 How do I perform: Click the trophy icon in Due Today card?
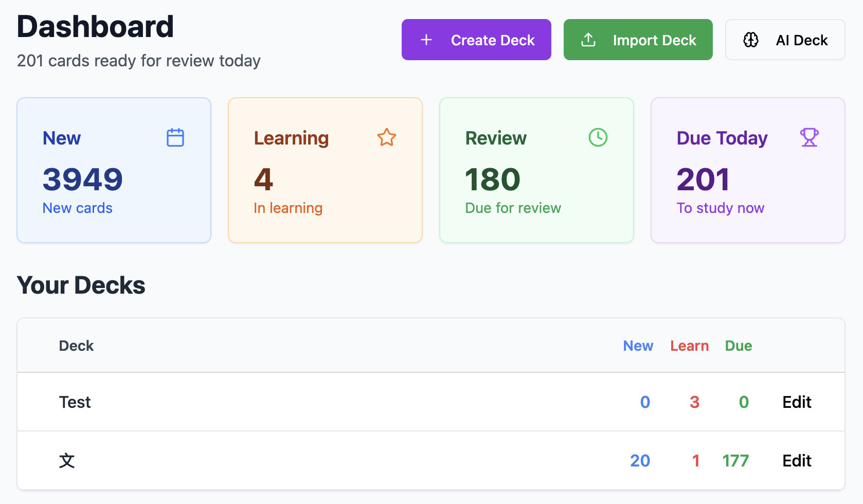click(x=810, y=137)
